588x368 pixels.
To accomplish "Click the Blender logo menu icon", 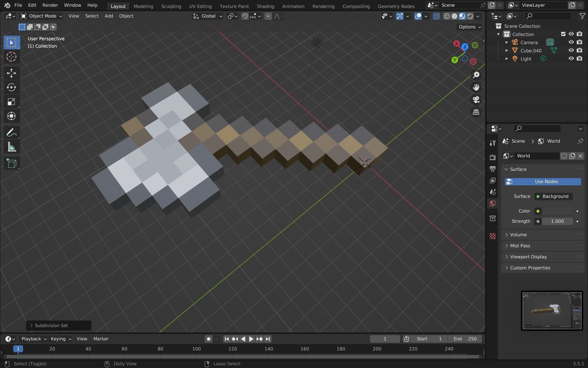I will click(x=7, y=5).
